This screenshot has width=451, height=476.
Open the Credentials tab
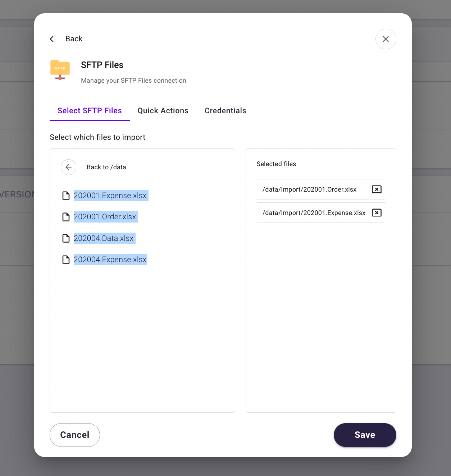[x=225, y=111]
